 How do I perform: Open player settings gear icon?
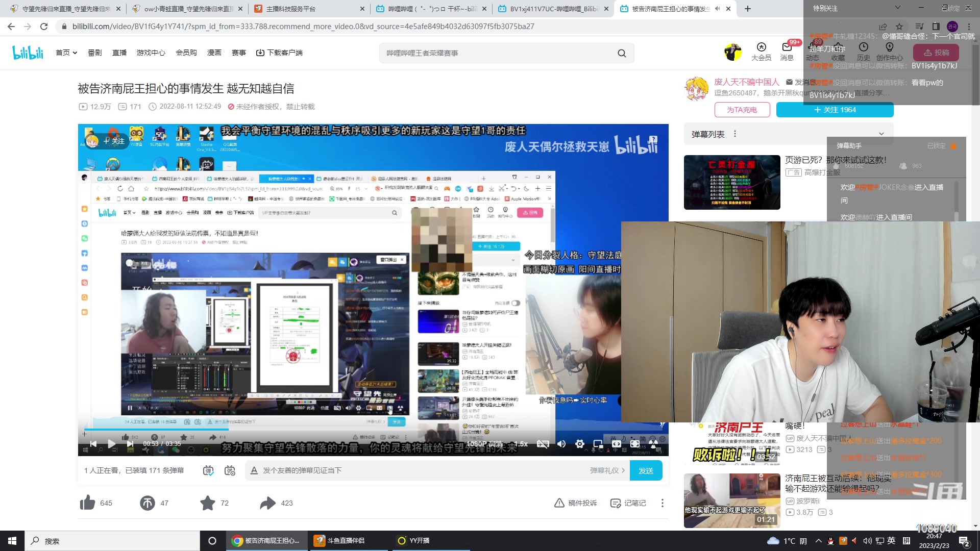pos(580,444)
